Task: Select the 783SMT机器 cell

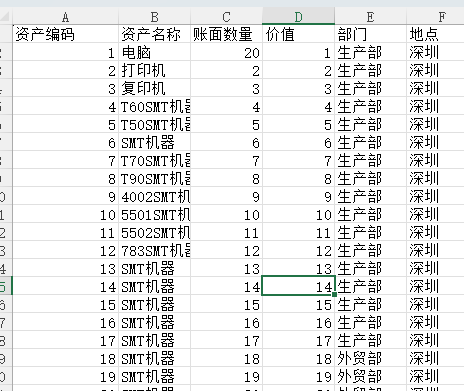Action: pos(154,250)
